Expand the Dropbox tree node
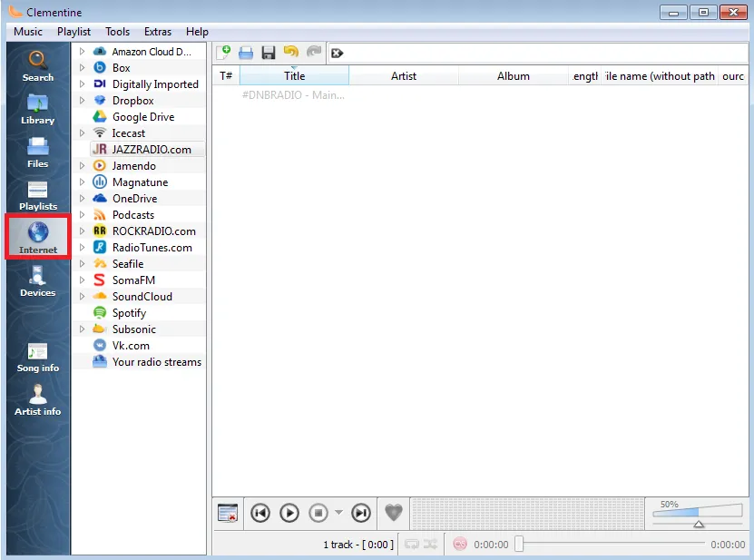 click(x=82, y=100)
